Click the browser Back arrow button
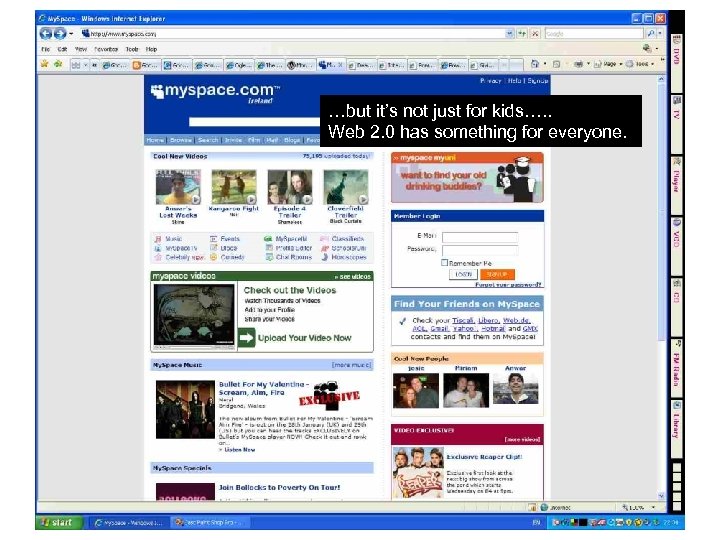 tap(45, 34)
